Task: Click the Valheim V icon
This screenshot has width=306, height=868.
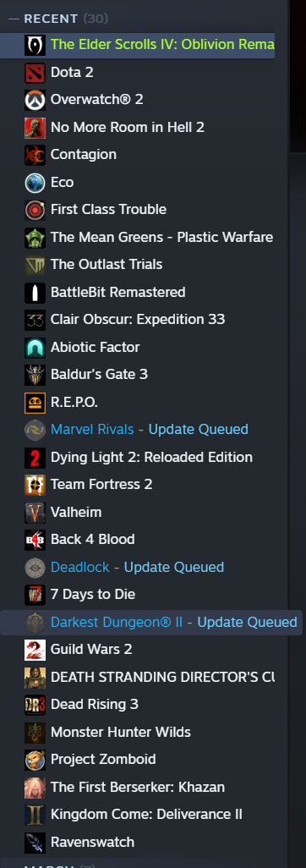Action: tap(35, 513)
